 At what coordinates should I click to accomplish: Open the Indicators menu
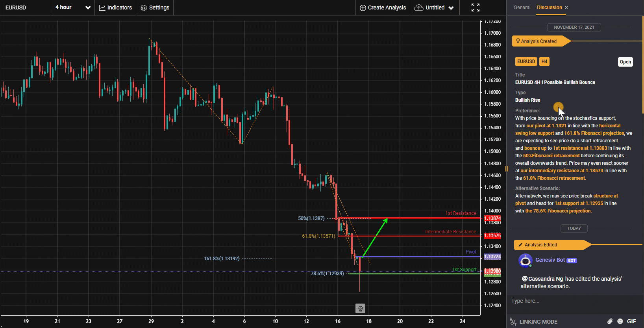[x=115, y=7]
